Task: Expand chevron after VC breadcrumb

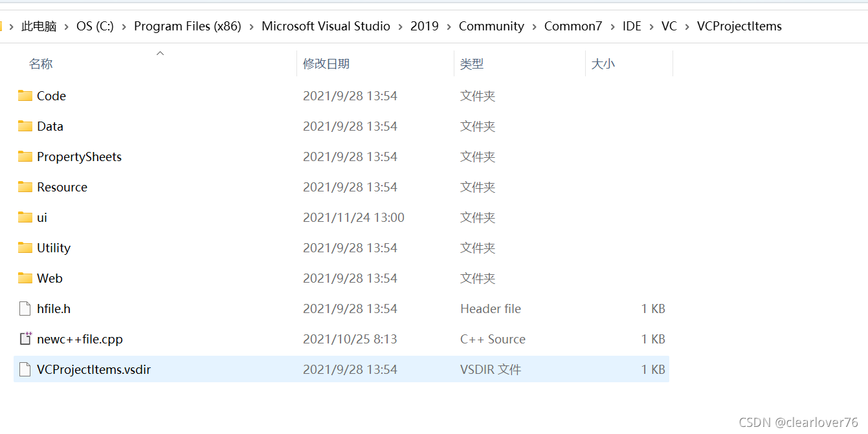Action: coord(687,27)
